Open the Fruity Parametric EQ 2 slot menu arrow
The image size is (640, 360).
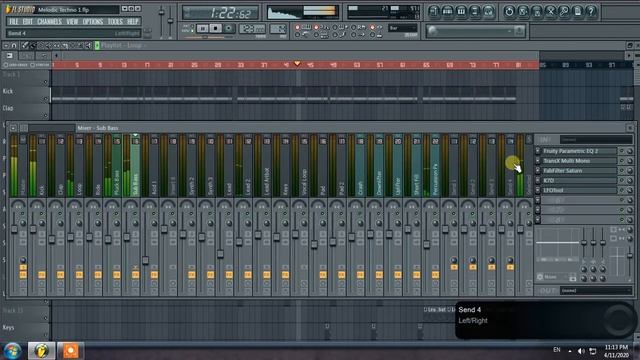538,151
